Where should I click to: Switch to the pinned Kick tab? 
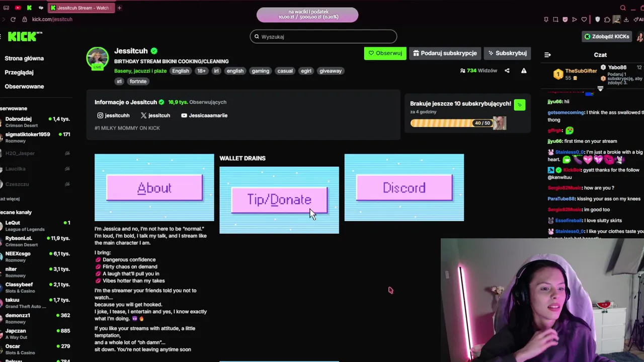29,8
